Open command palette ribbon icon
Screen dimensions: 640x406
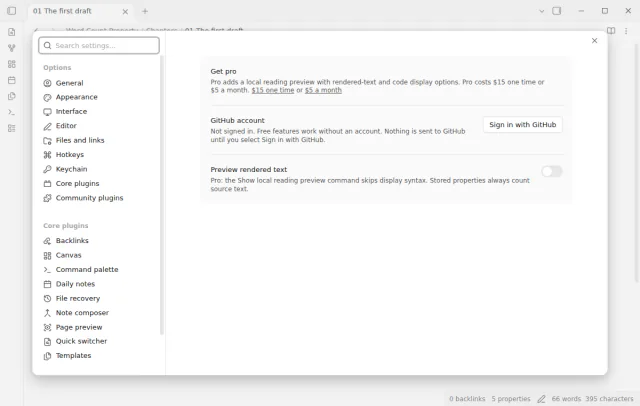coord(12,112)
